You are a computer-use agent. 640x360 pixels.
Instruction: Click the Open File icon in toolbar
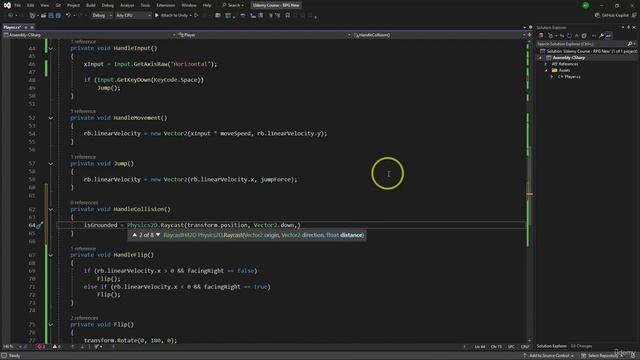click(43, 16)
